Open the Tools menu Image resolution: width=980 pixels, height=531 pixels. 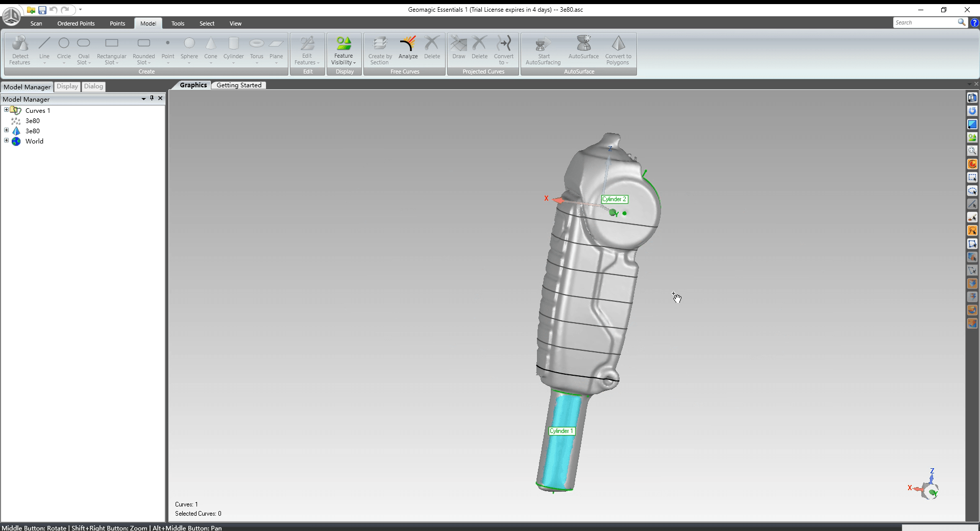coord(178,23)
